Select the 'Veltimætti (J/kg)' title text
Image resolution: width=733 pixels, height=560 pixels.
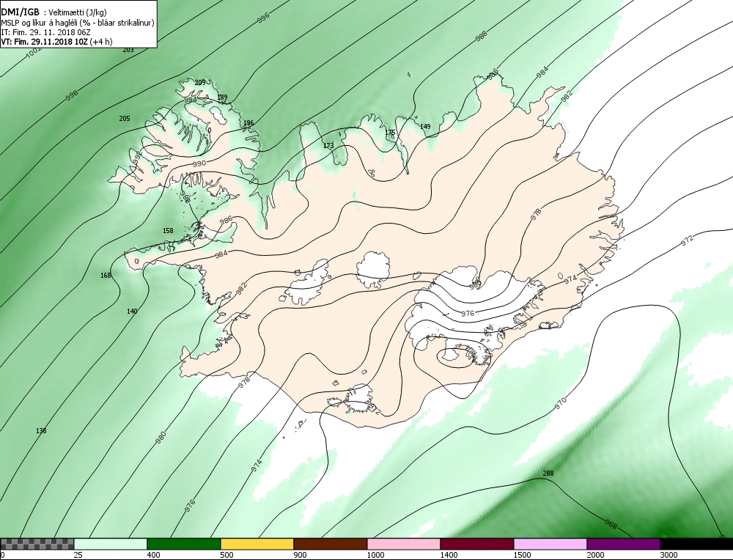pos(78,13)
